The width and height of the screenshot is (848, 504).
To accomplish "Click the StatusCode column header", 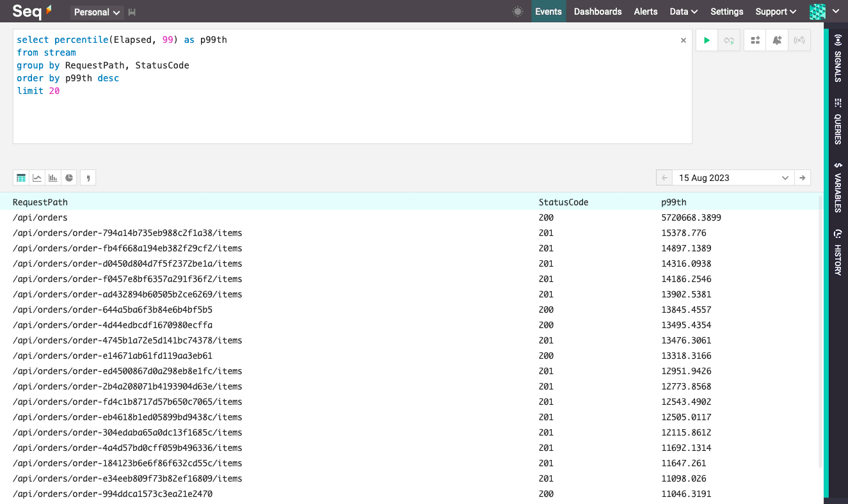I will (x=563, y=202).
